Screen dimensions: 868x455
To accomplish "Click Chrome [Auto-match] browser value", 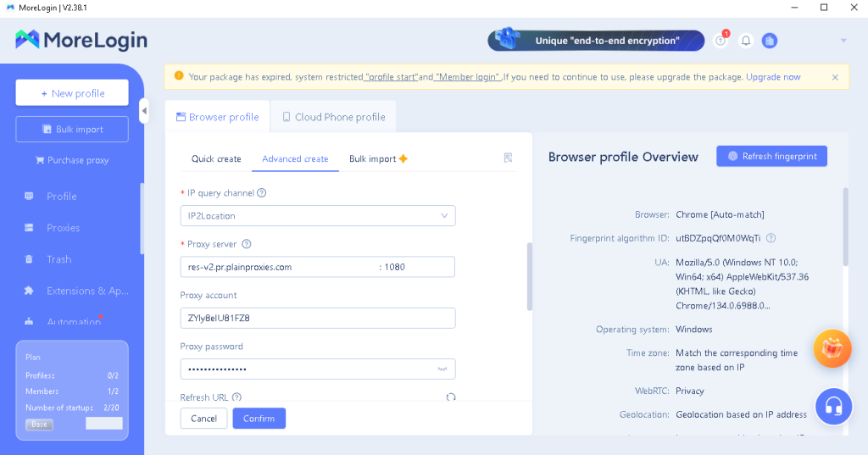I will coord(720,214).
